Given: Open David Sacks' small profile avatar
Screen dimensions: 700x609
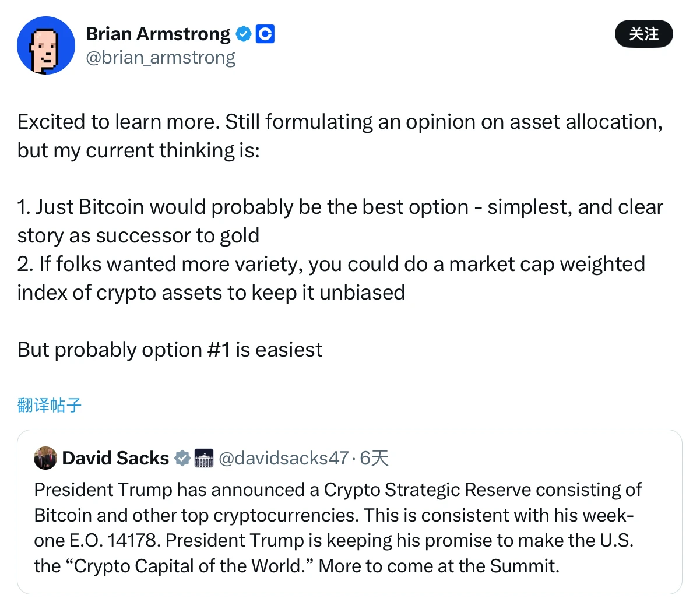Looking at the screenshot, I should (45, 458).
